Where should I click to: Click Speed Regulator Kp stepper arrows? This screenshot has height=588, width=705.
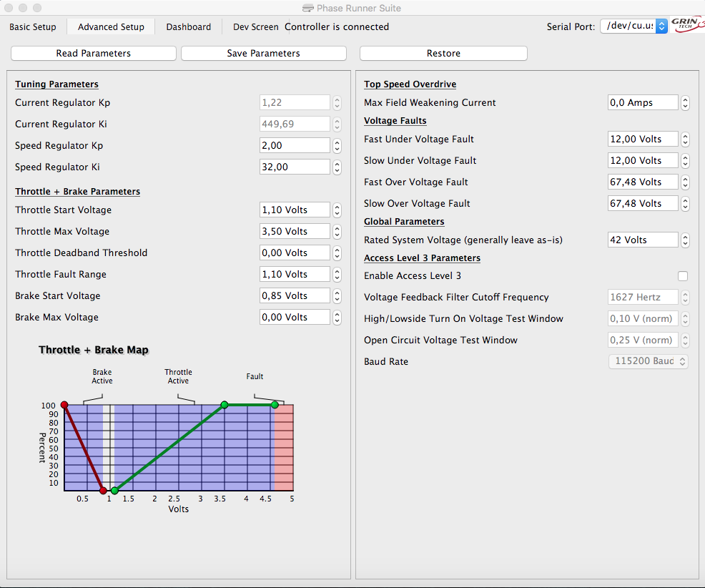[337, 146]
